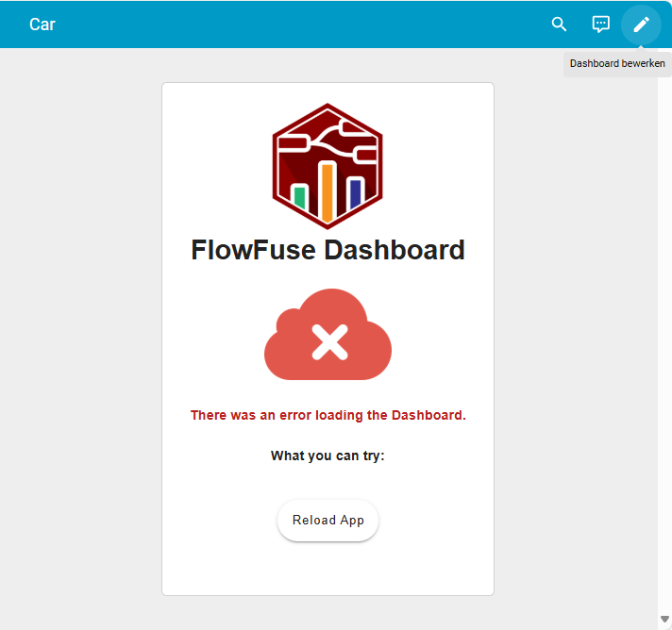Click the search magnifier icon
This screenshot has width=672, height=630.
click(x=559, y=25)
